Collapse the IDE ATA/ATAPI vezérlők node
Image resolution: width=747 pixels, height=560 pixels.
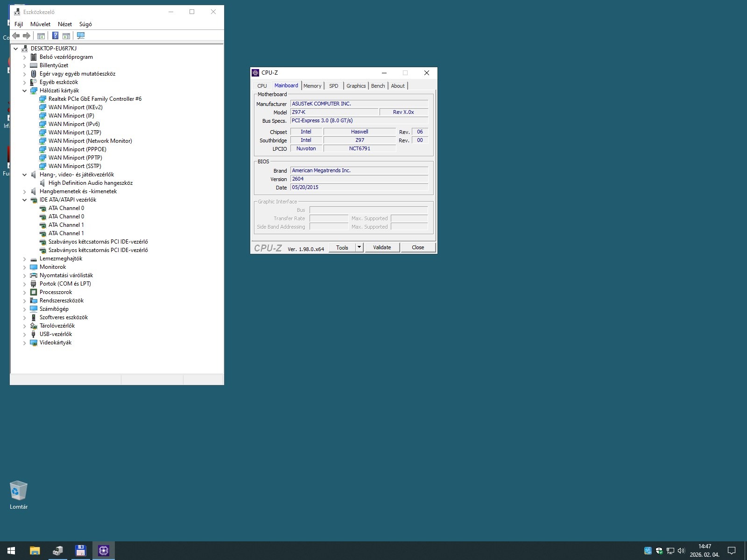click(25, 200)
